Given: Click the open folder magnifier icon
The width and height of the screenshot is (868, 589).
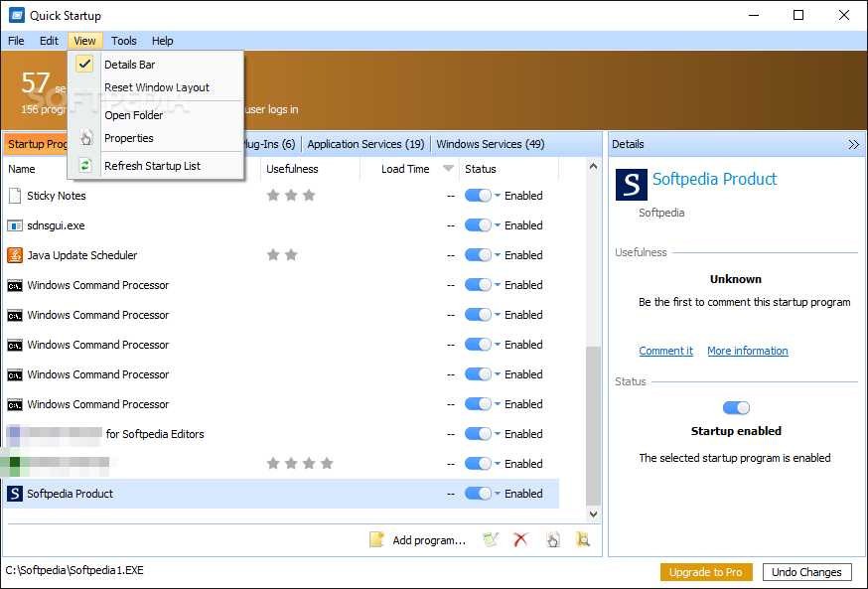Looking at the screenshot, I should 582,539.
